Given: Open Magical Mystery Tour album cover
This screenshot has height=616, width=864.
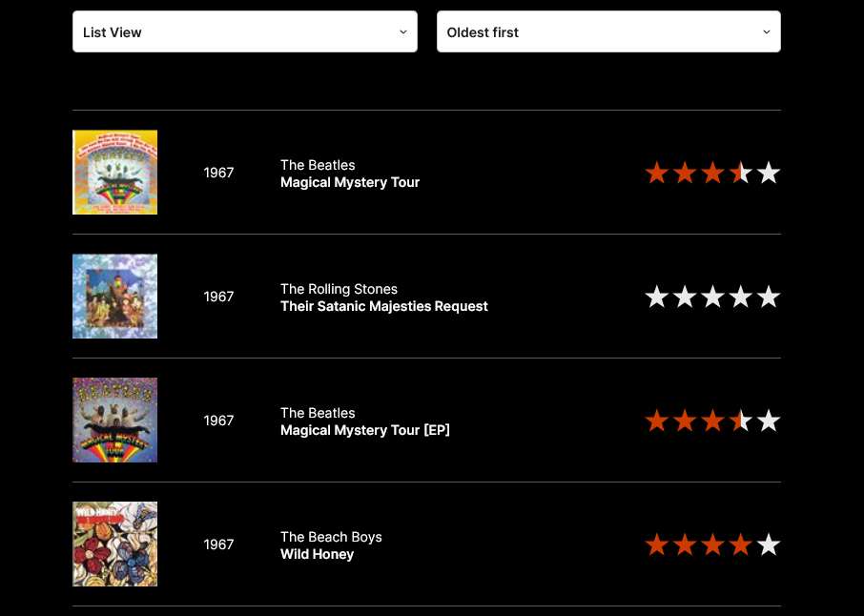Looking at the screenshot, I should (x=114, y=173).
